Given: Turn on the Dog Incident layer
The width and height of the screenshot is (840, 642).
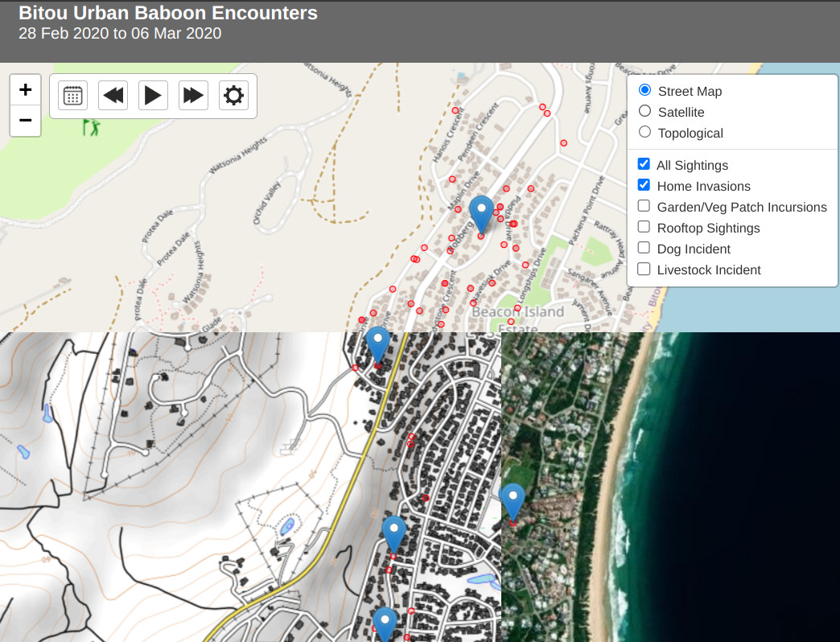Looking at the screenshot, I should [644, 248].
